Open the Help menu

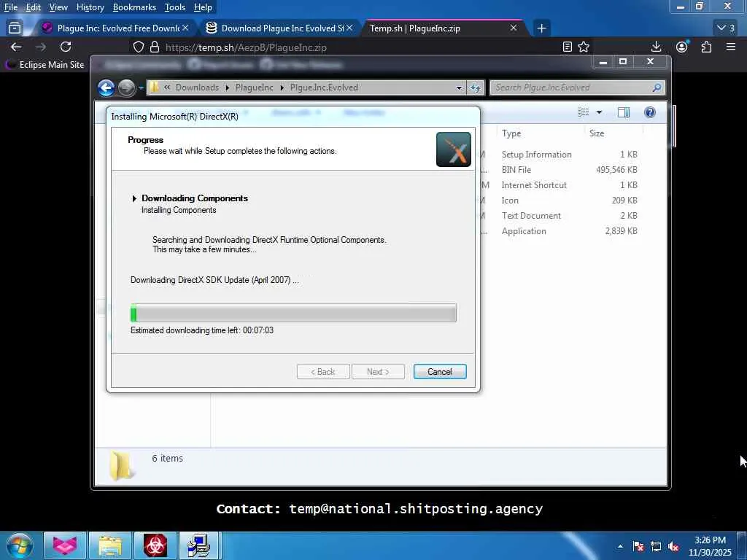[203, 7]
